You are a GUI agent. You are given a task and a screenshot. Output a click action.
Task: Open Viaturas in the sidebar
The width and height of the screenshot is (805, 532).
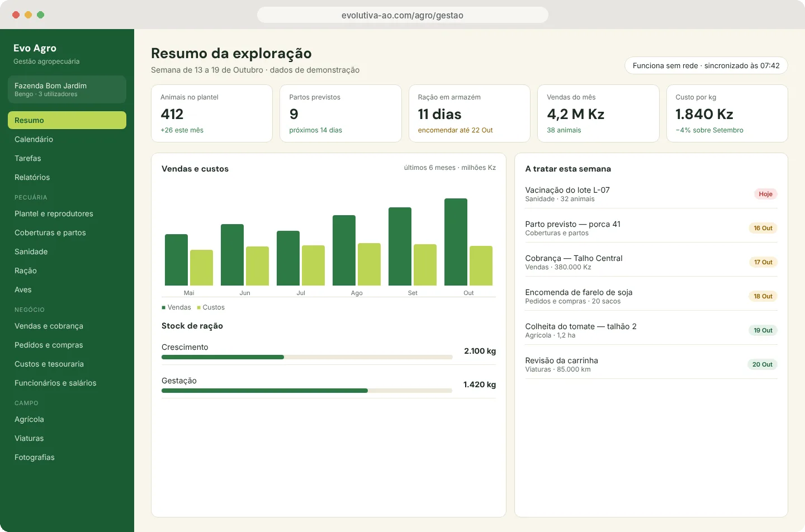67,438
